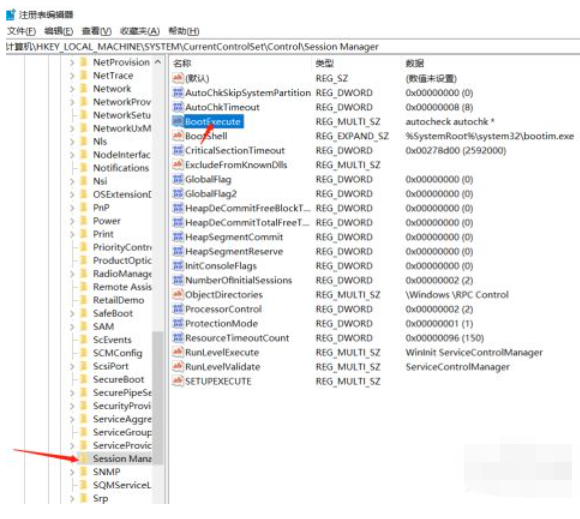580x519 pixels.
Task: Click the Session Manager folder icon
Action: pos(84,458)
